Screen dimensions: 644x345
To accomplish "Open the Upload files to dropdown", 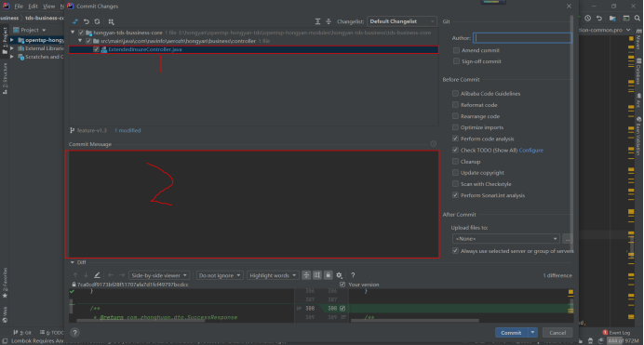I will point(505,239).
